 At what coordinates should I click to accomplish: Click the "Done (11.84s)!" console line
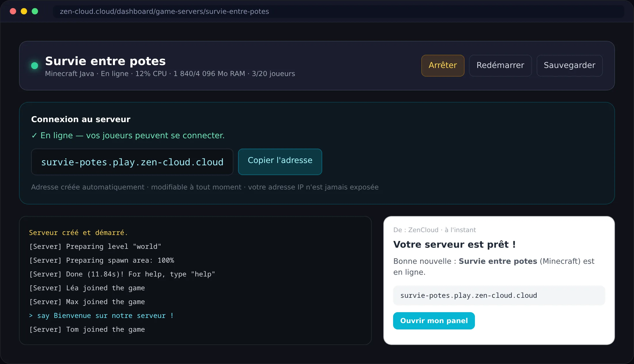[122, 274]
